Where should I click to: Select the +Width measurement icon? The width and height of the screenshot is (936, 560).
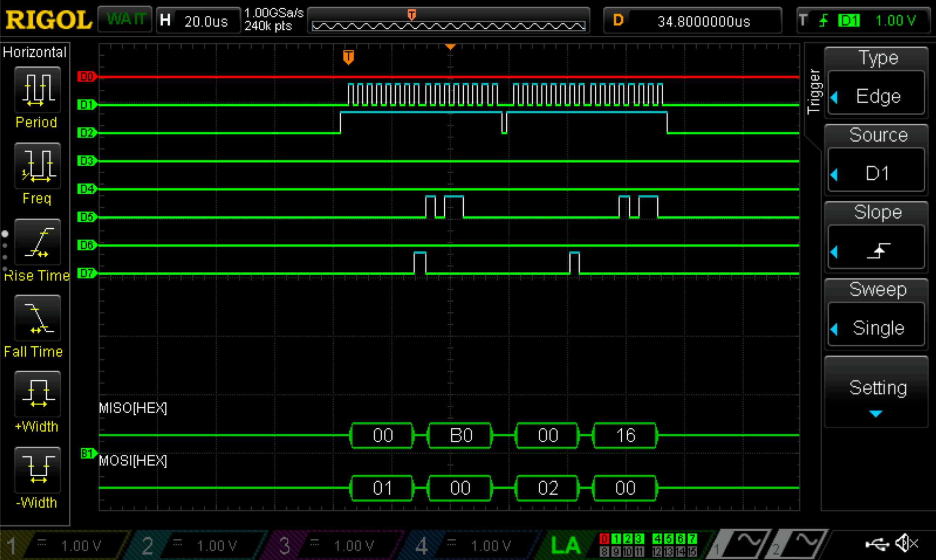click(x=37, y=395)
